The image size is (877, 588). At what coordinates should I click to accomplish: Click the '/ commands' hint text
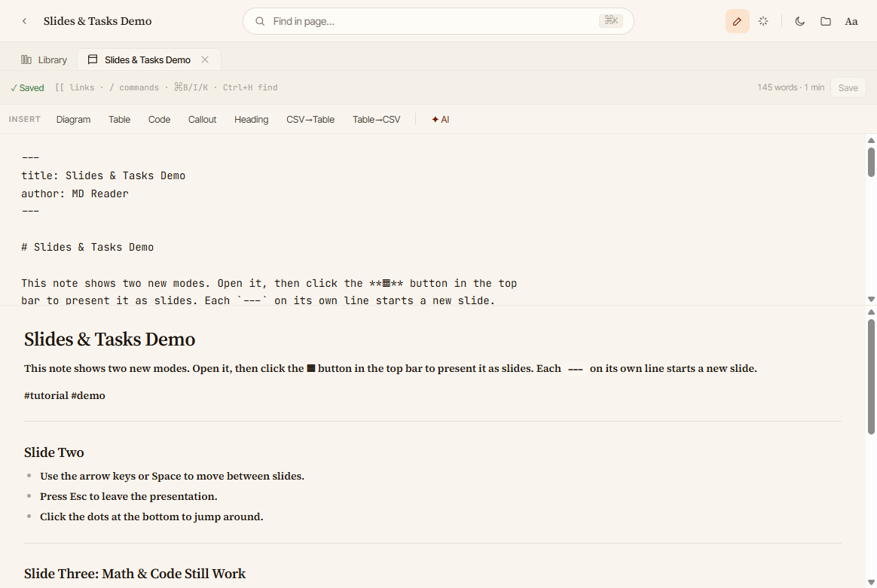[133, 88]
